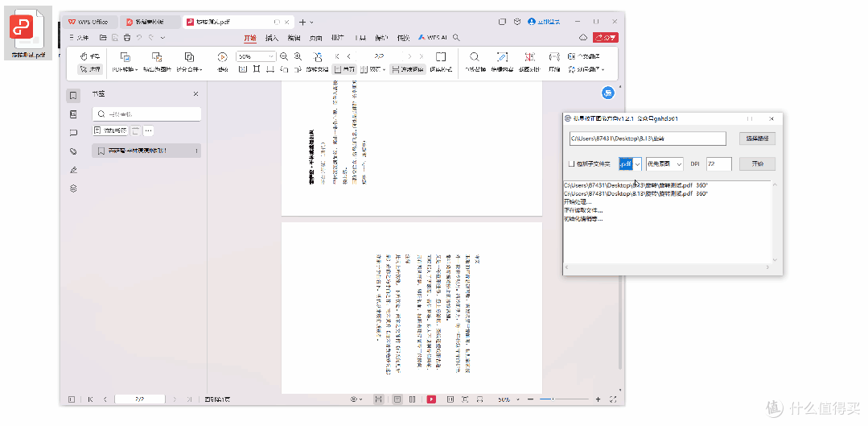Toggle continuous reading mode

(x=407, y=69)
